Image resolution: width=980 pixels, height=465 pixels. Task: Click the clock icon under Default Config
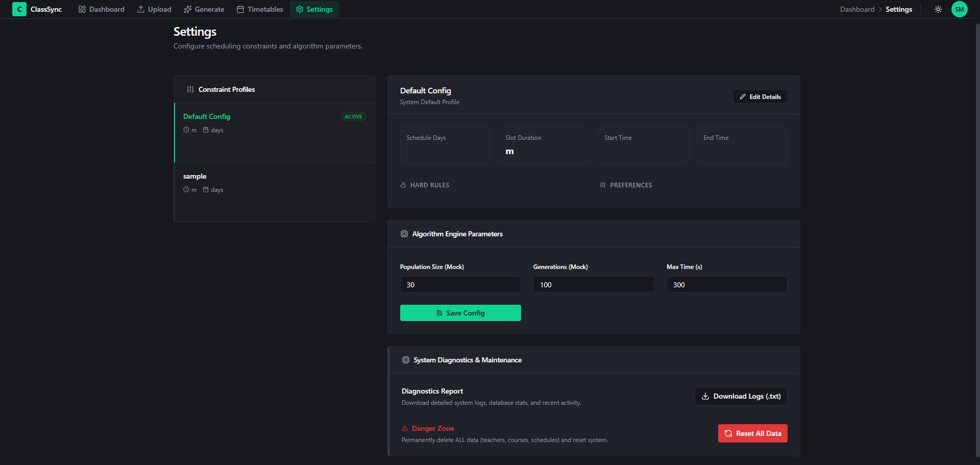coord(186,130)
